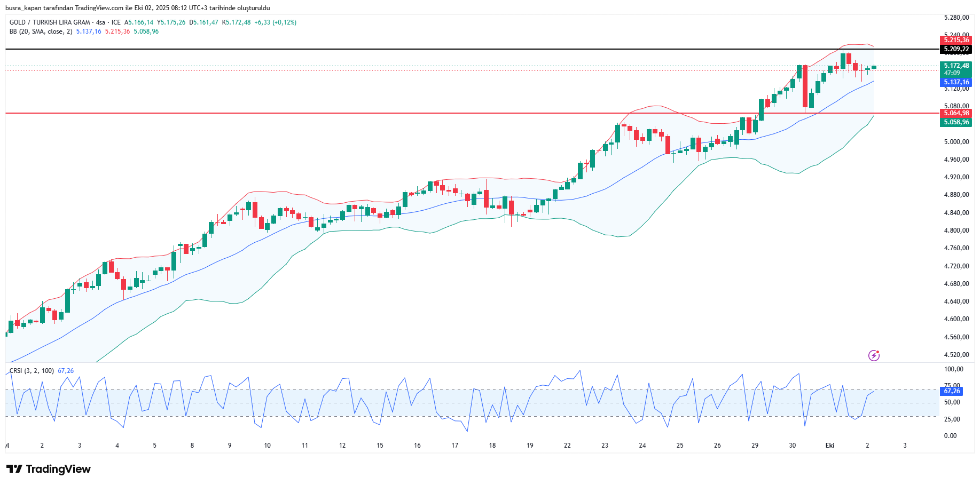
Task: Click the red 5.064,98 price label
Action: [955, 113]
